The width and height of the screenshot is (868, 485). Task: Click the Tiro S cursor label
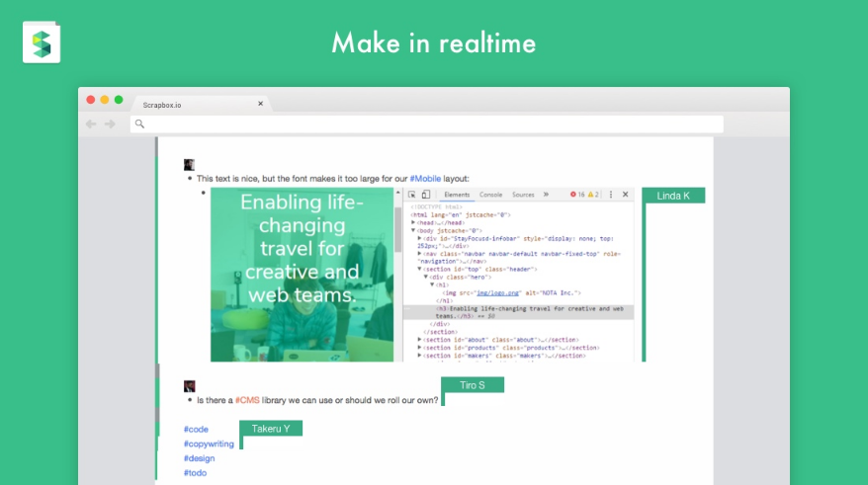coord(473,385)
